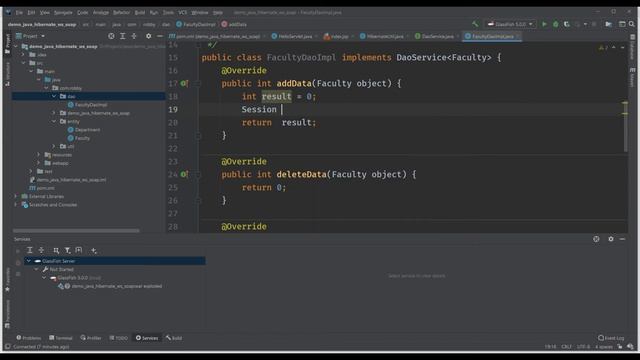Expand all icon in Services toolbar
Screen dimensions: 640x360
click(x=30, y=250)
